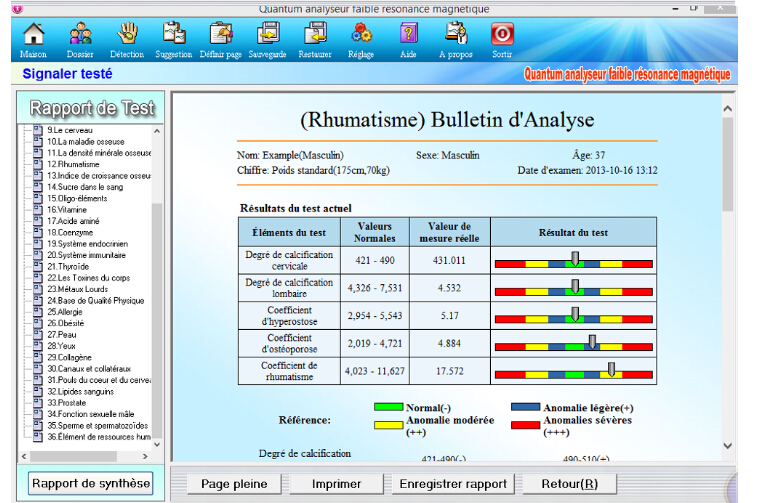Click tree horizontal scroll right arrow
This screenshot has width=758, height=503.
pos(145,456)
